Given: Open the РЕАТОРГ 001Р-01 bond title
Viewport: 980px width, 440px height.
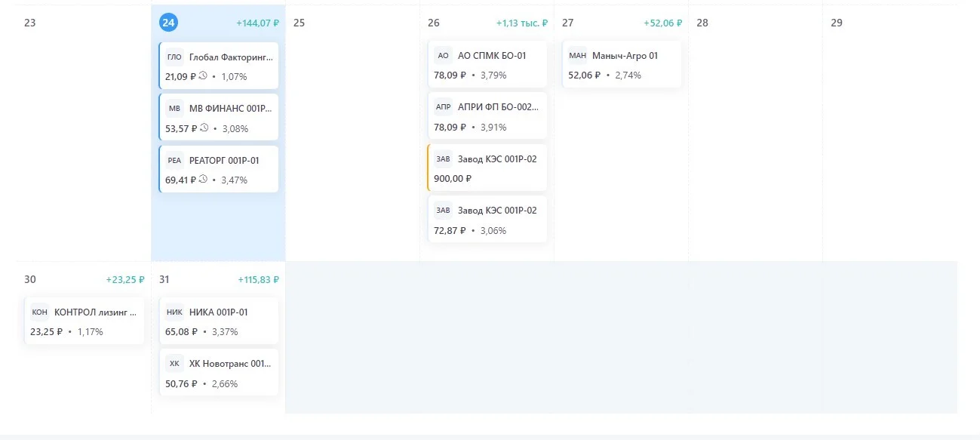Looking at the screenshot, I should (x=224, y=160).
